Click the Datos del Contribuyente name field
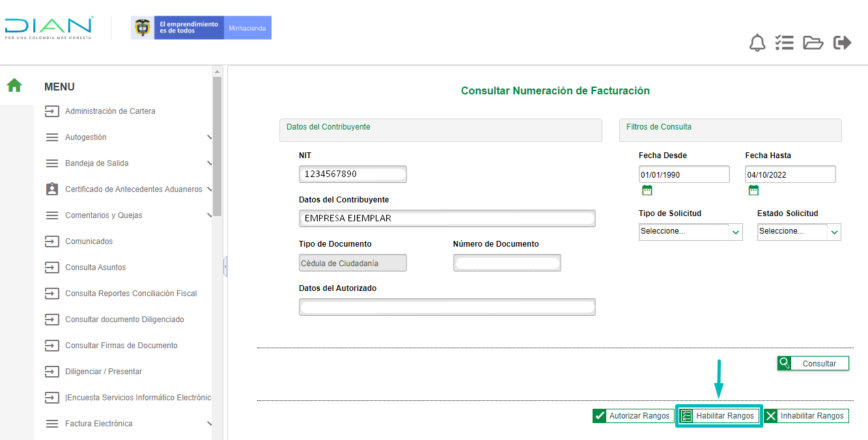The image size is (868, 440). (x=447, y=218)
